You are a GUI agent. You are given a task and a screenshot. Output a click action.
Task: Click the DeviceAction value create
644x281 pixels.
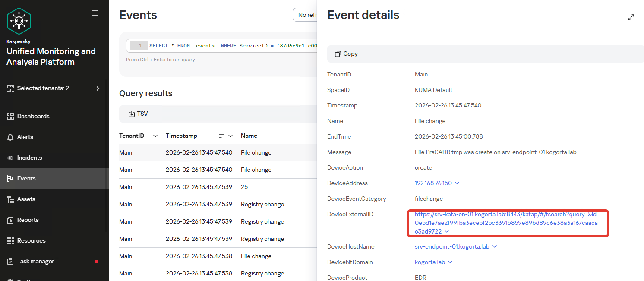pyautogui.click(x=423, y=167)
